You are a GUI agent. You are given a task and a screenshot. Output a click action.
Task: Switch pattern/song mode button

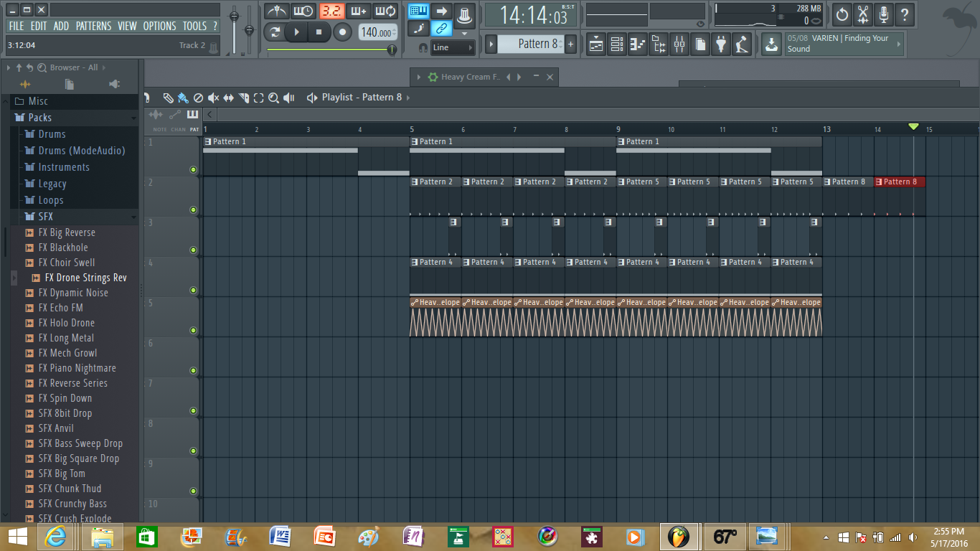coord(275,32)
